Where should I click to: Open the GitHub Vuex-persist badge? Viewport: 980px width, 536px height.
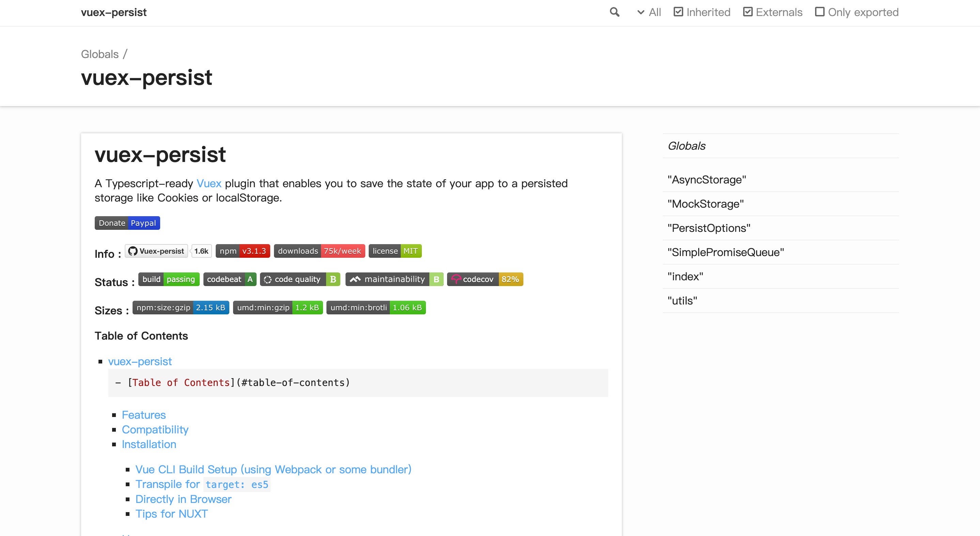point(156,251)
